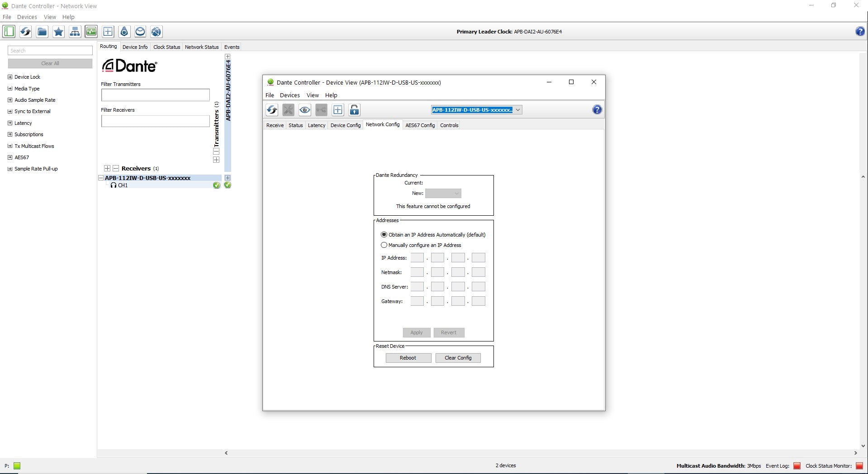Click the eye Identify icon in Device View
Viewport: 868px width, 474px height.
305,110
